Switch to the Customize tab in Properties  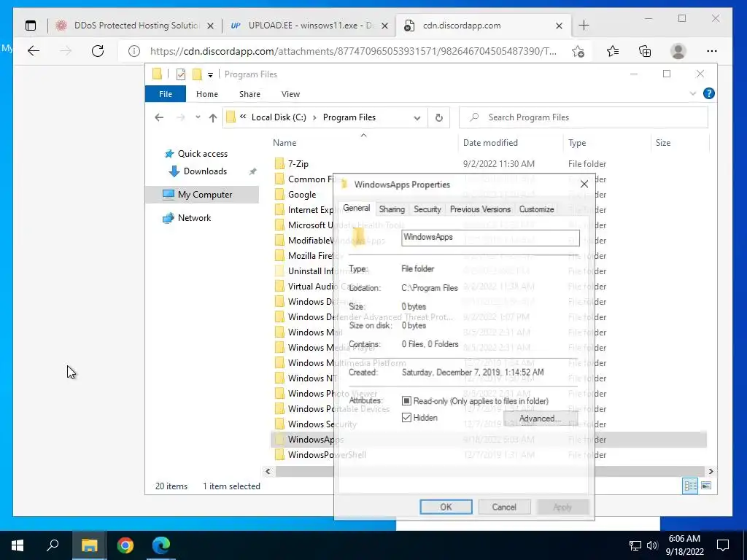(536, 209)
